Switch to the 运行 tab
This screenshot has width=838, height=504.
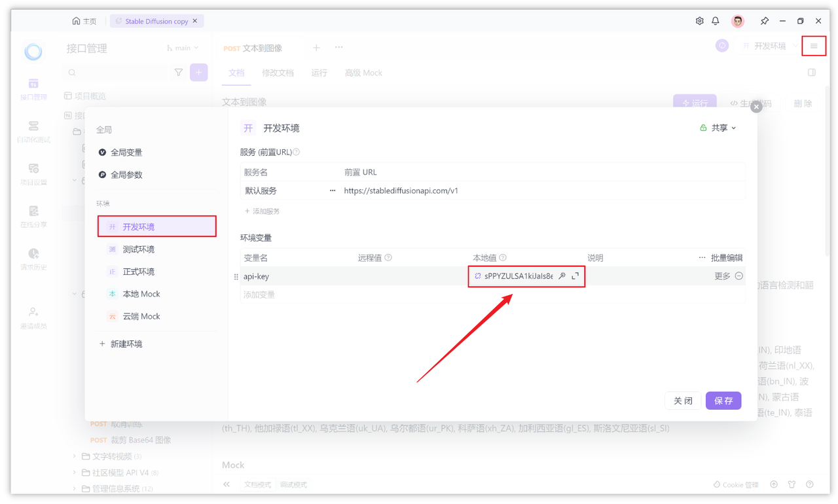(x=319, y=73)
